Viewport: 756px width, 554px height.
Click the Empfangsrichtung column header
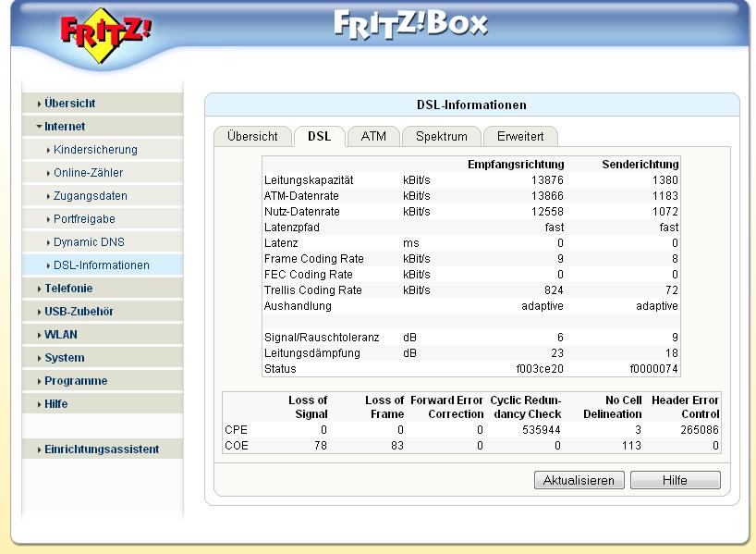click(516, 165)
